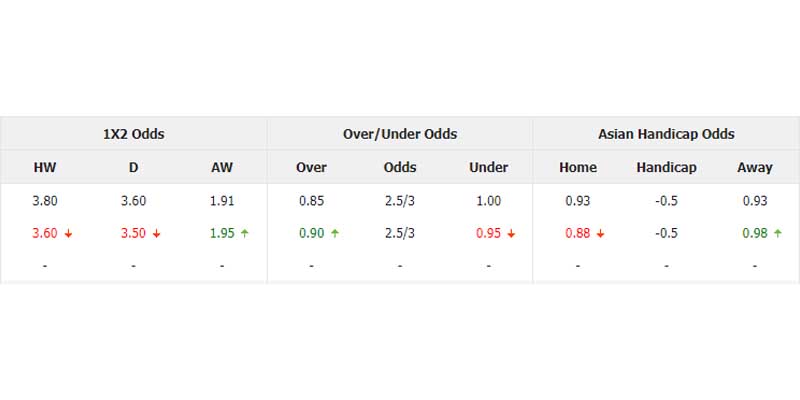800x400 pixels.
Task: Click the opening Over value 0.85
Action: (311, 201)
